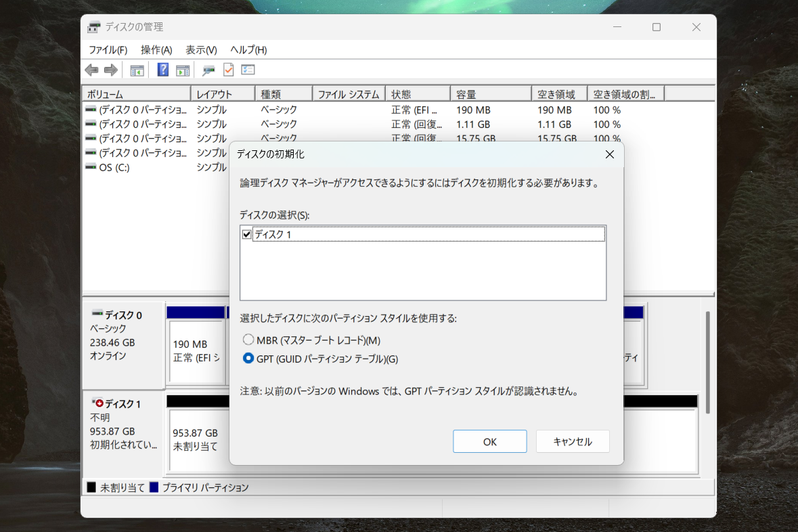Open the 表示 menu
The image size is (798, 532).
[x=200, y=49]
